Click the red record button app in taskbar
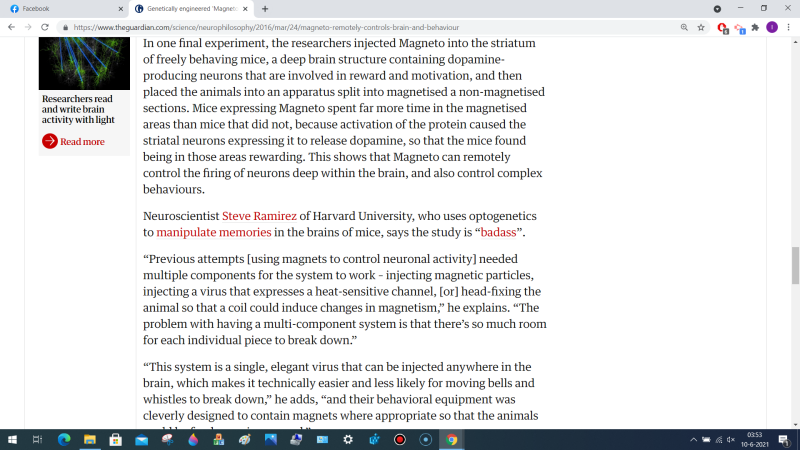The image size is (800, 450). point(399,440)
